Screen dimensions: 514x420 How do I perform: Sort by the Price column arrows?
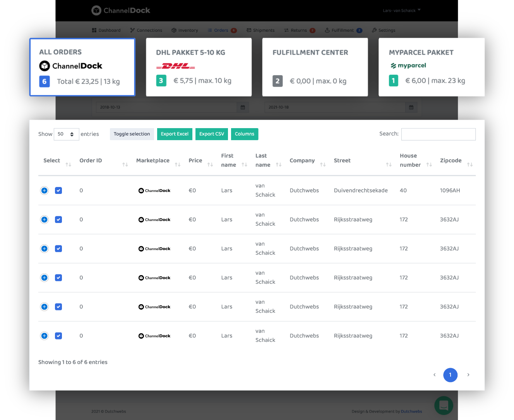coord(210,165)
